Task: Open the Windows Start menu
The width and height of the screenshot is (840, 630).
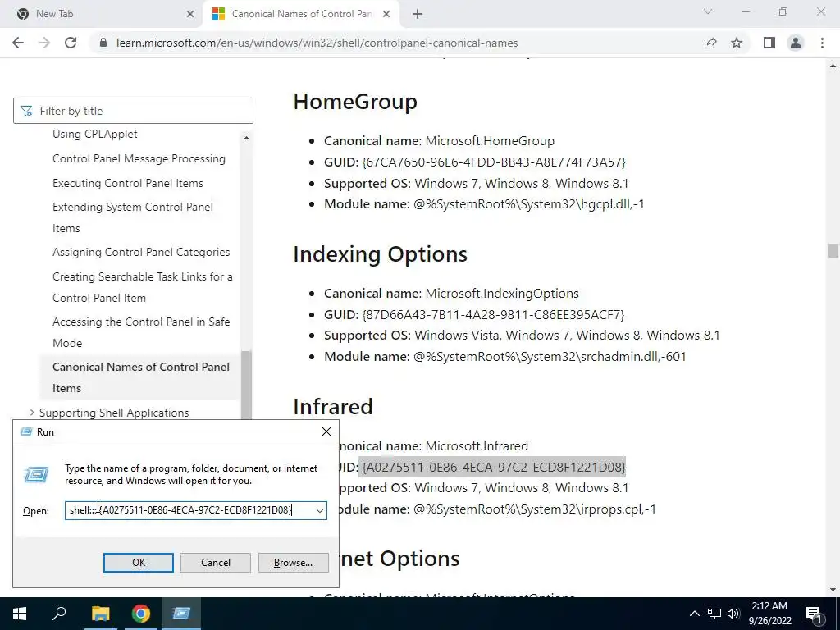Action: 20,614
